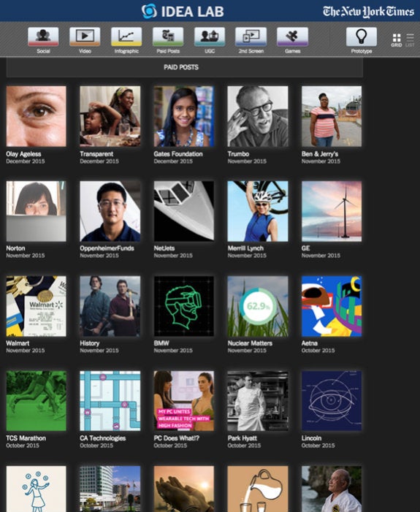This screenshot has height=512, width=420.
Task: Open the Lincoln eye diagram thumbnail
Action: point(332,401)
